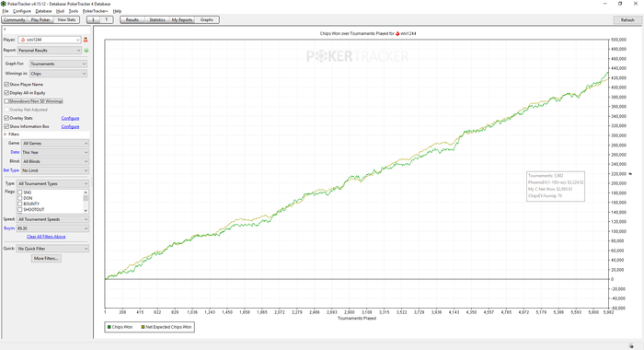Switch to the My Reports tab
The image size is (644, 350).
(x=182, y=19)
